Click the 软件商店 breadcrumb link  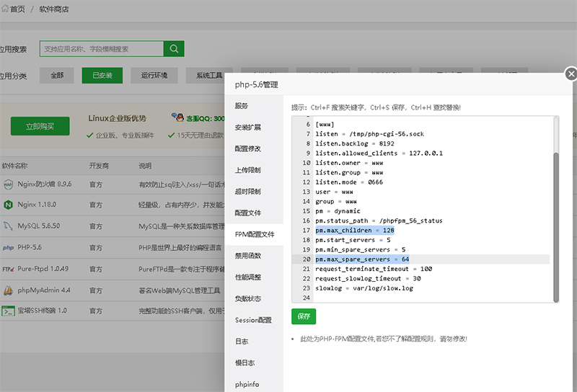[x=53, y=9]
